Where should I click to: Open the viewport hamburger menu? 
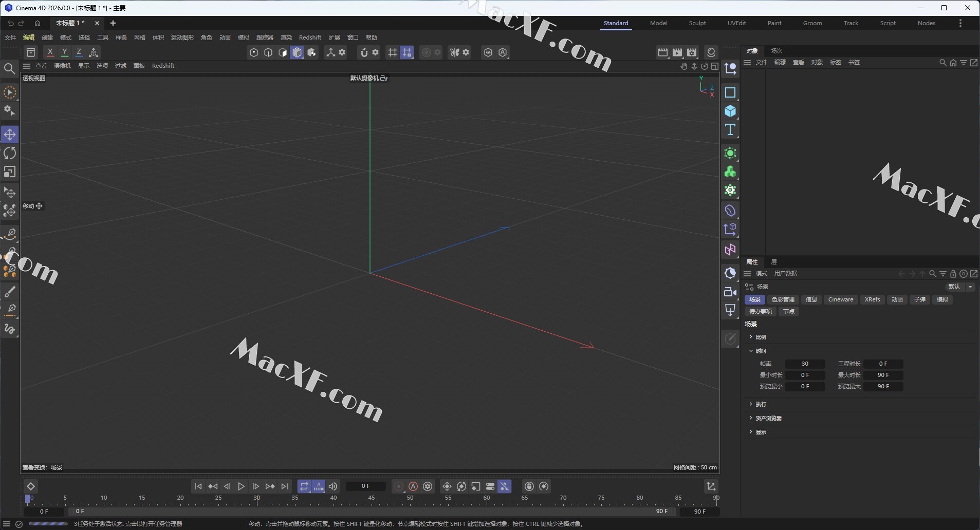(x=27, y=66)
